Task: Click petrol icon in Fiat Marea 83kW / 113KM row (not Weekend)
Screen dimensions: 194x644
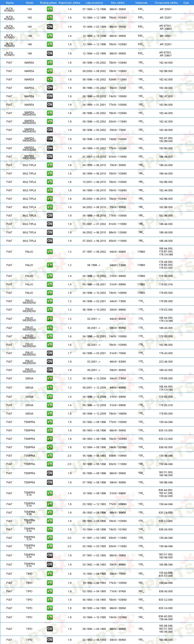Action: (x=50, y=79)
